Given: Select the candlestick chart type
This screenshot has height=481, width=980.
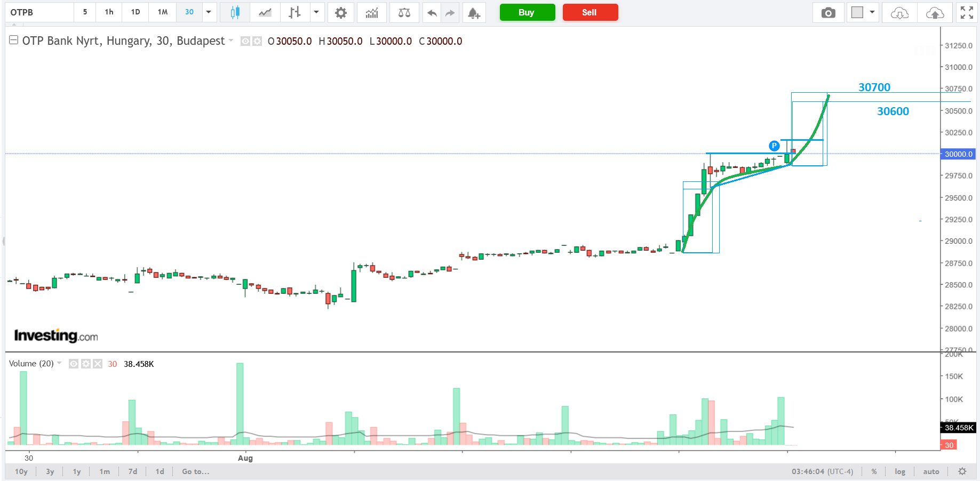Looking at the screenshot, I should click(235, 12).
